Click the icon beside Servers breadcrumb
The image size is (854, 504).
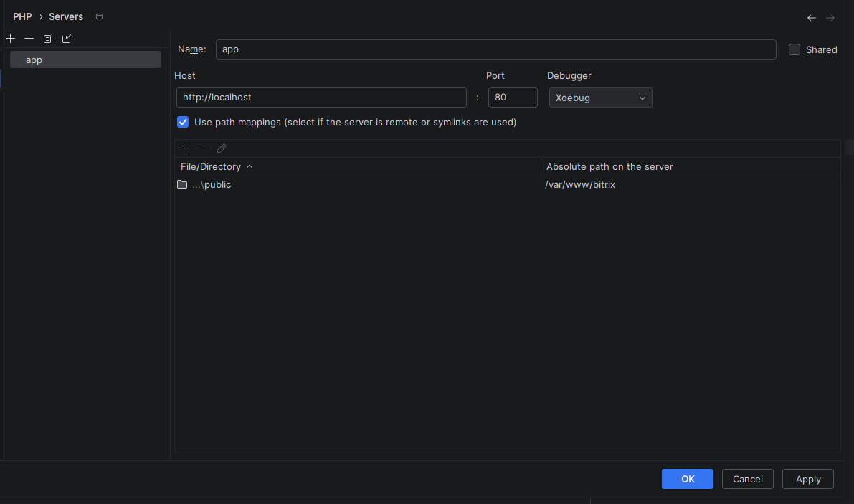click(99, 16)
